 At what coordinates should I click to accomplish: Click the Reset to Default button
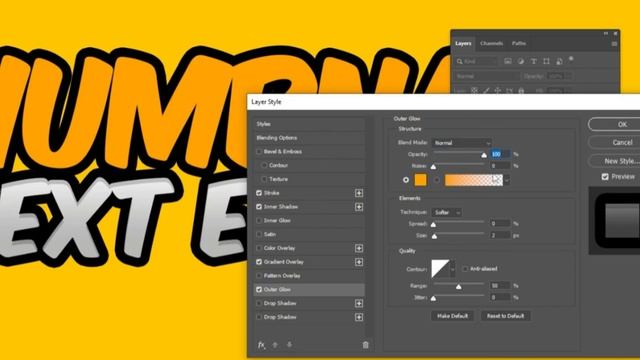(505, 316)
